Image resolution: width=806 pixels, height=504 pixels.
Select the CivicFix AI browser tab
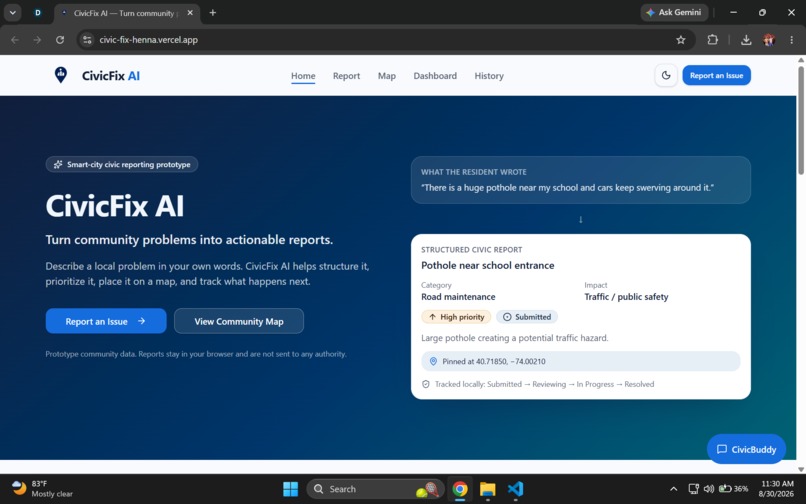tap(126, 13)
